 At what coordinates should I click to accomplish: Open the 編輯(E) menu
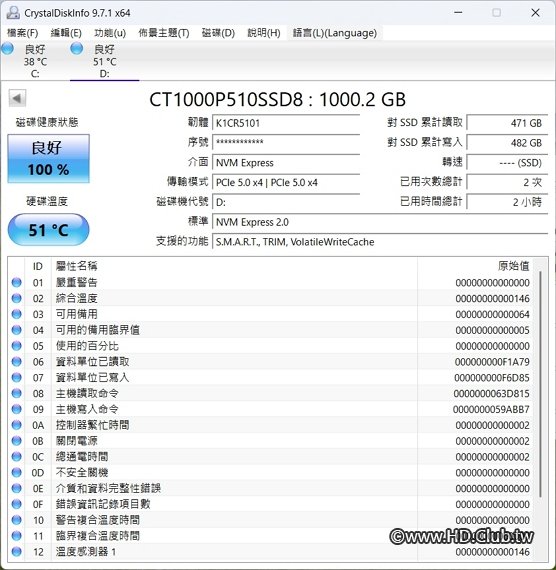(66, 33)
